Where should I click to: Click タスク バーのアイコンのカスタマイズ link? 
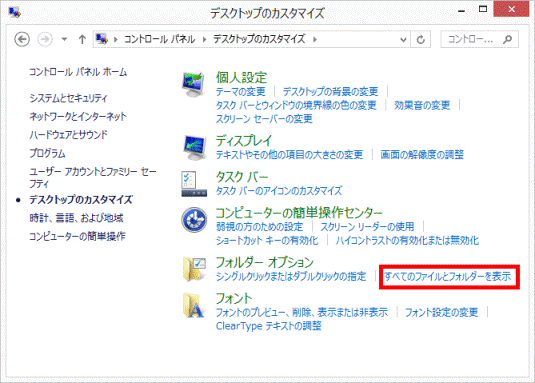(279, 191)
